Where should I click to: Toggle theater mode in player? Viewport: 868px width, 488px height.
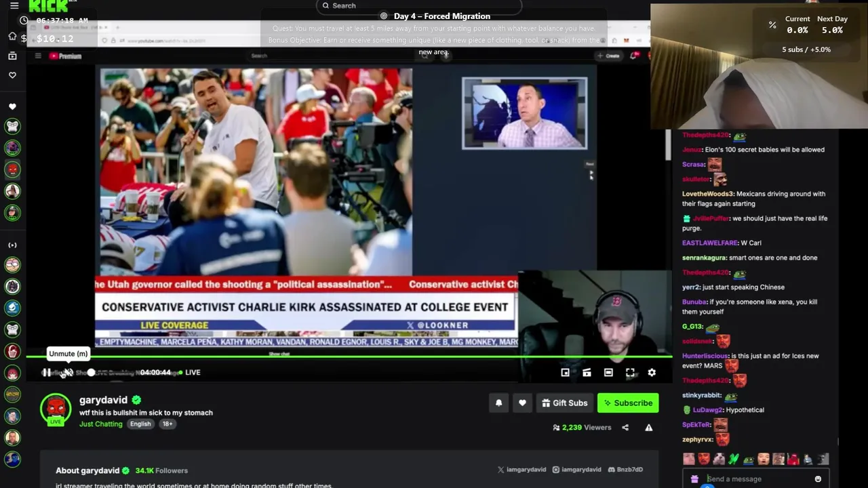pyautogui.click(x=608, y=372)
